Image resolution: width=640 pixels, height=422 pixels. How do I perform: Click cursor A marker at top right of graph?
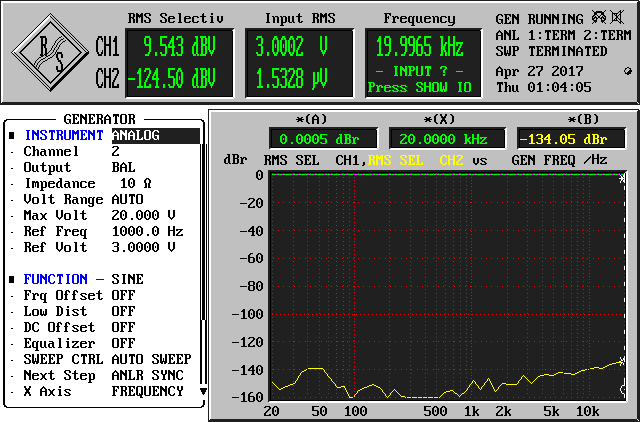click(x=621, y=179)
